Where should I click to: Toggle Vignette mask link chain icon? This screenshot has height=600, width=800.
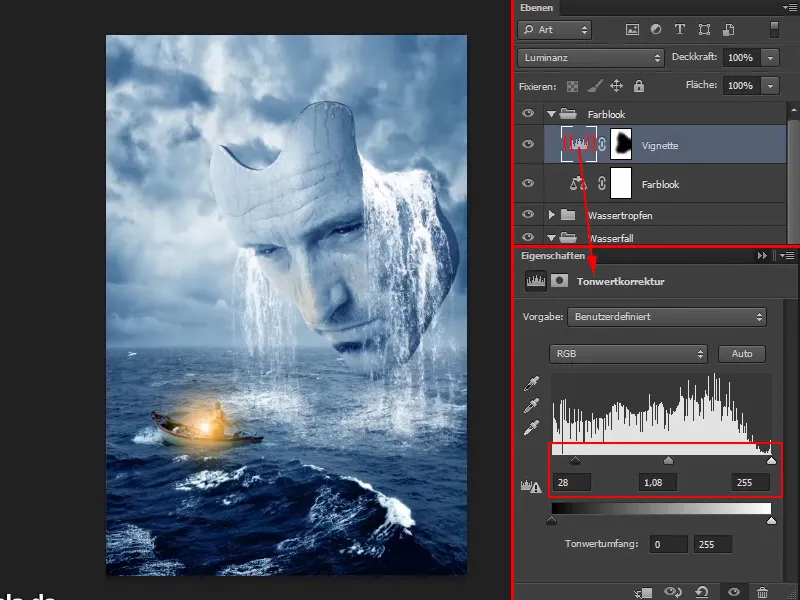[x=602, y=144]
